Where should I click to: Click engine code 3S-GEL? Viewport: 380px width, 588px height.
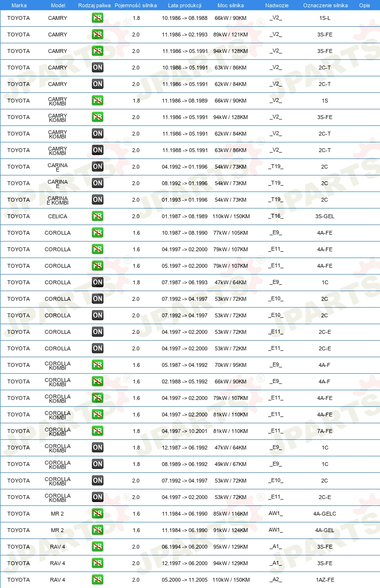coord(325,216)
